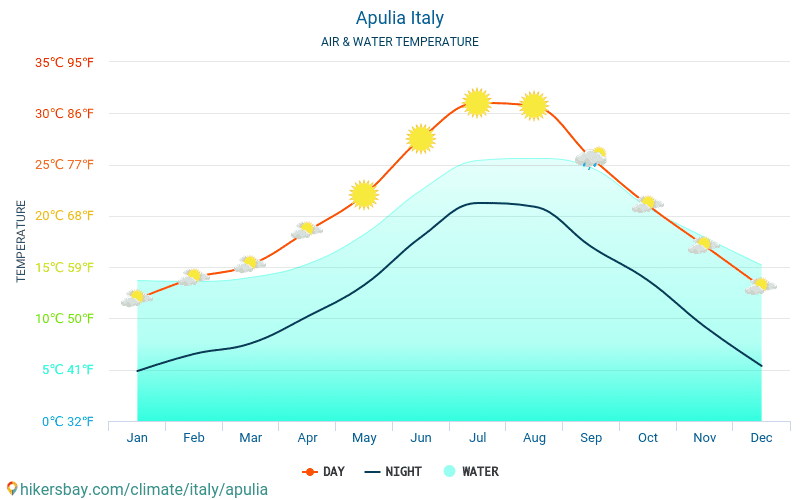This screenshot has width=800, height=500.
Task: Select the June sun marker
Action: click(420, 139)
